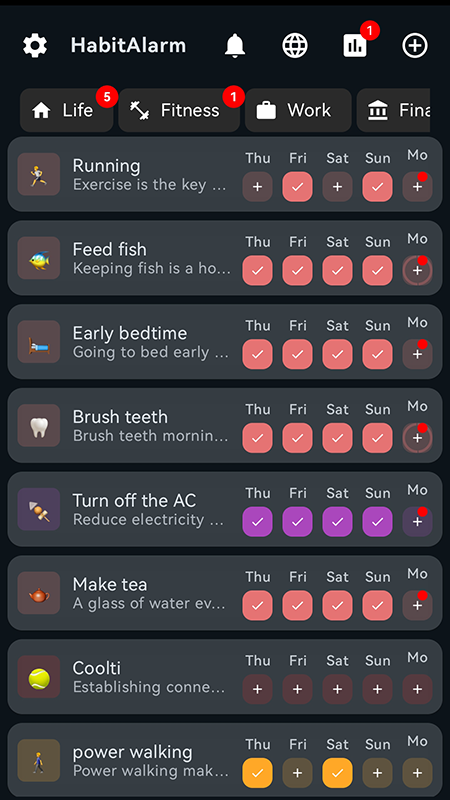Tap the notification bell icon

pyautogui.click(x=235, y=45)
